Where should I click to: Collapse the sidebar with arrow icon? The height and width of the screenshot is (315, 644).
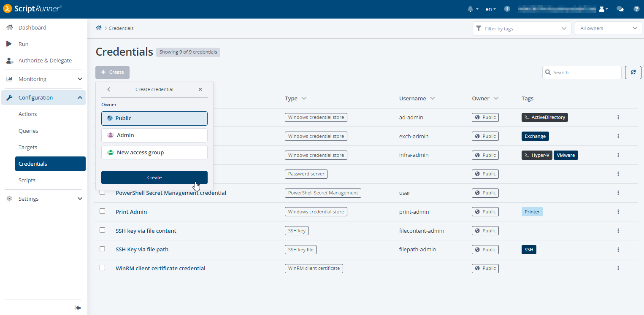click(x=78, y=308)
